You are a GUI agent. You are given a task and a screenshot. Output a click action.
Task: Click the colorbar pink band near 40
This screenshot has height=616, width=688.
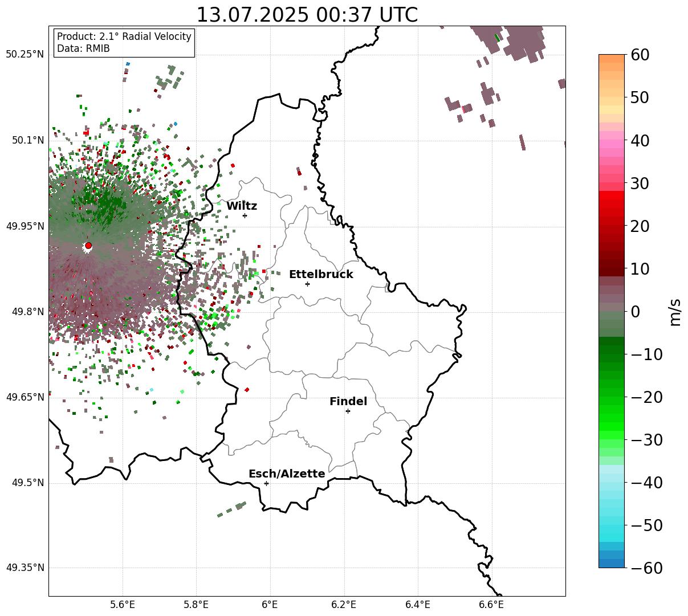click(x=612, y=141)
